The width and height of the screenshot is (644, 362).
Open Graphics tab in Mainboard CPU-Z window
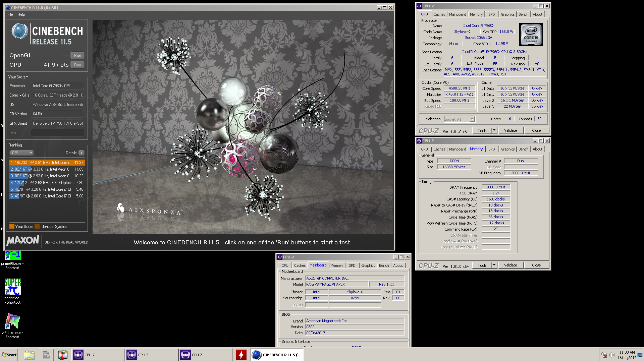(368, 265)
